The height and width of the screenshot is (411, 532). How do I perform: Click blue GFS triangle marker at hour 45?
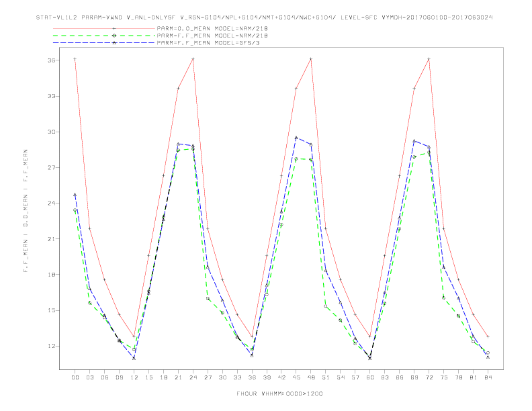[x=296, y=138]
